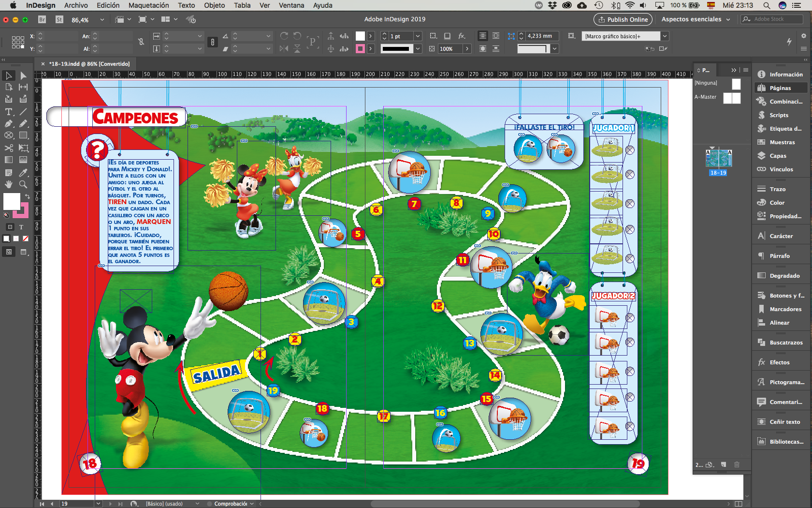Select the Gradient Feather tool
This screenshot has height=508, width=812.
pyautogui.click(x=23, y=160)
